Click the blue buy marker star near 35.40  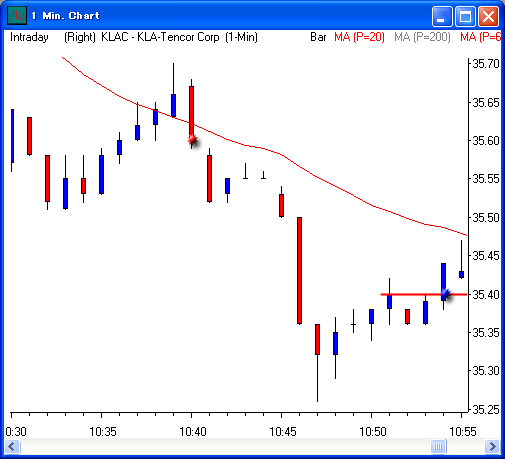pos(446,294)
